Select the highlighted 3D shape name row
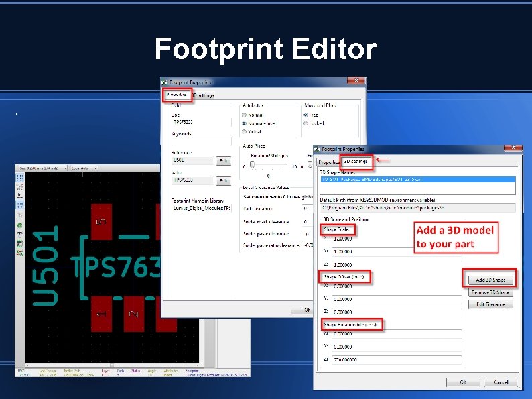This screenshot has height=399, width=532. point(418,179)
